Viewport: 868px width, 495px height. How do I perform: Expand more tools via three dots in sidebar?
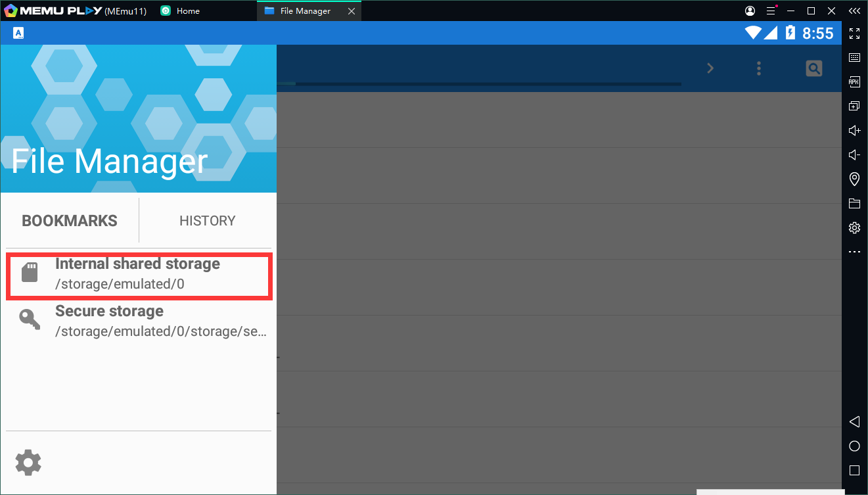click(854, 252)
